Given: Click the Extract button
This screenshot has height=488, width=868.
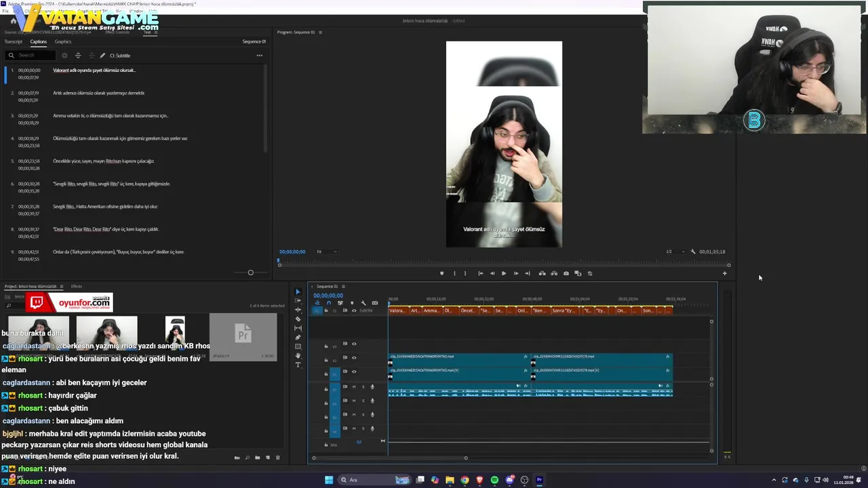Looking at the screenshot, I should [554, 274].
